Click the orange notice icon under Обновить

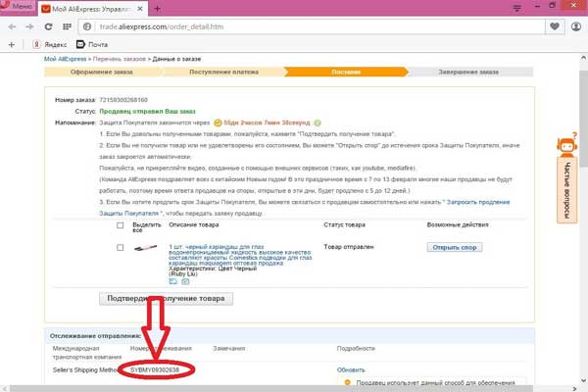pyautogui.click(x=347, y=382)
